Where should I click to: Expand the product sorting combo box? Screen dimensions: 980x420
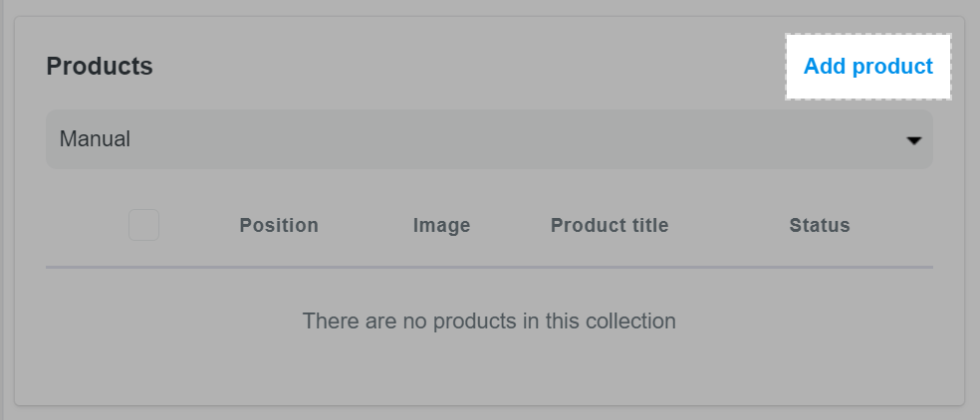click(489, 139)
